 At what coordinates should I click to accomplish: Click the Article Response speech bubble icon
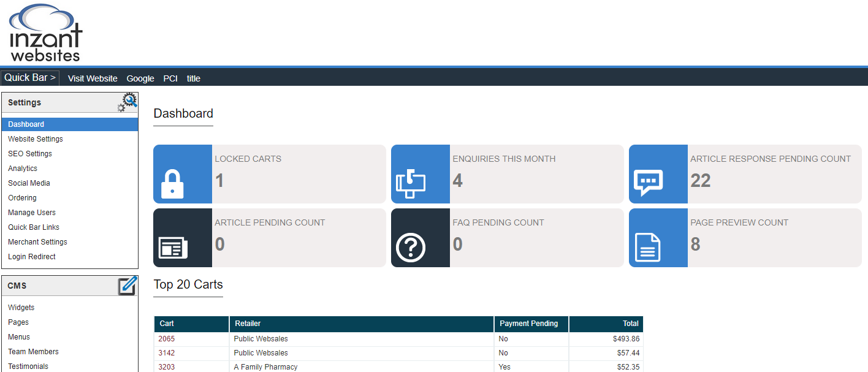[648, 183]
